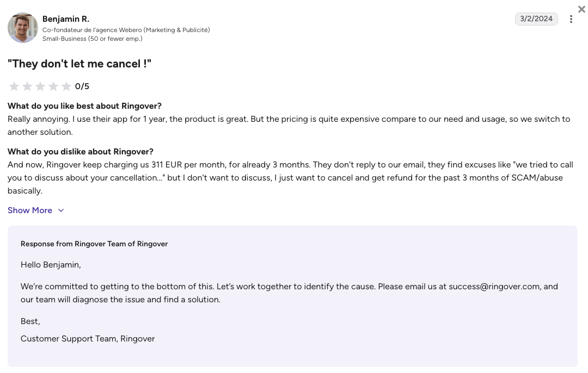Click the Webero agency job title line
588x373 pixels.
click(x=126, y=30)
